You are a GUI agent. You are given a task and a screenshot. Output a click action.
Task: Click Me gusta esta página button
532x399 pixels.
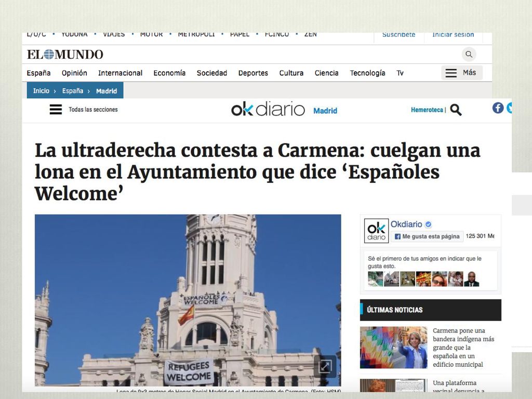click(427, 236)
